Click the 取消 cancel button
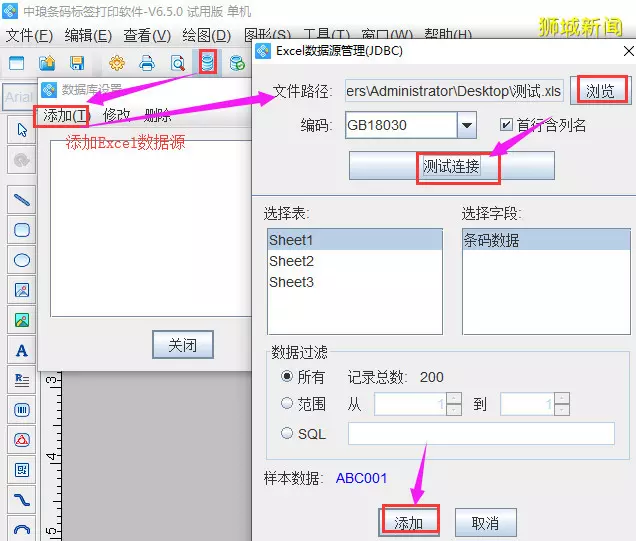The height and width of the screenshot is (541, 636). 486,523
